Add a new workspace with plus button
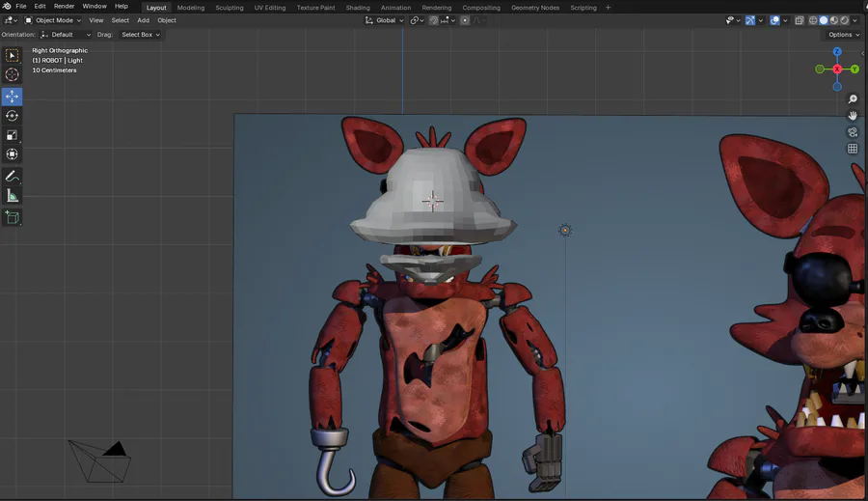868x501 pixels. coord(608,8)
